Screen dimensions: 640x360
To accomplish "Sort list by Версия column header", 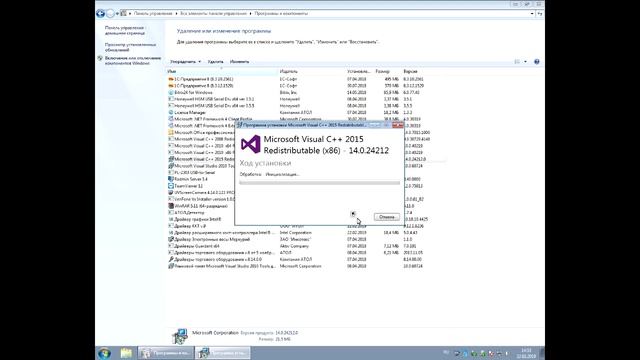I will (x=410, y=71).
